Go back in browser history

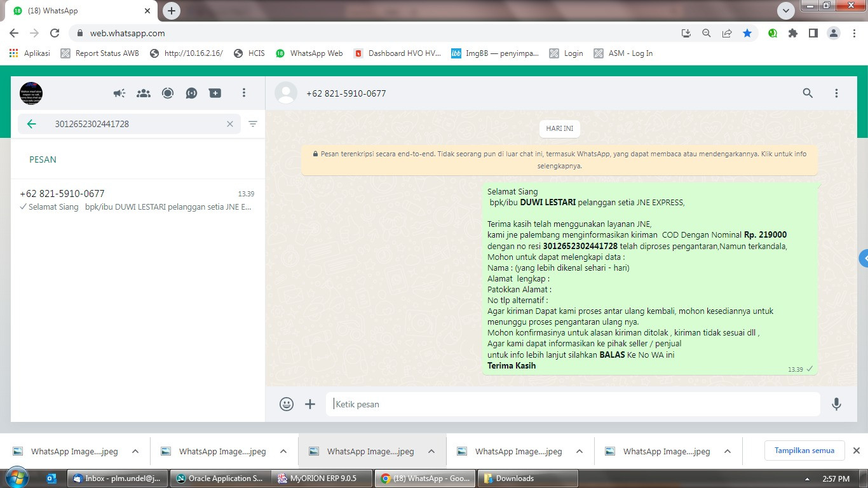click(x=14, y=33)
